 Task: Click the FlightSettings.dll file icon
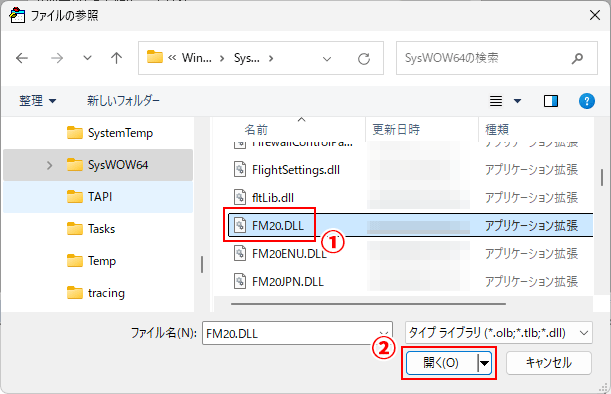[x=240, y=169]
